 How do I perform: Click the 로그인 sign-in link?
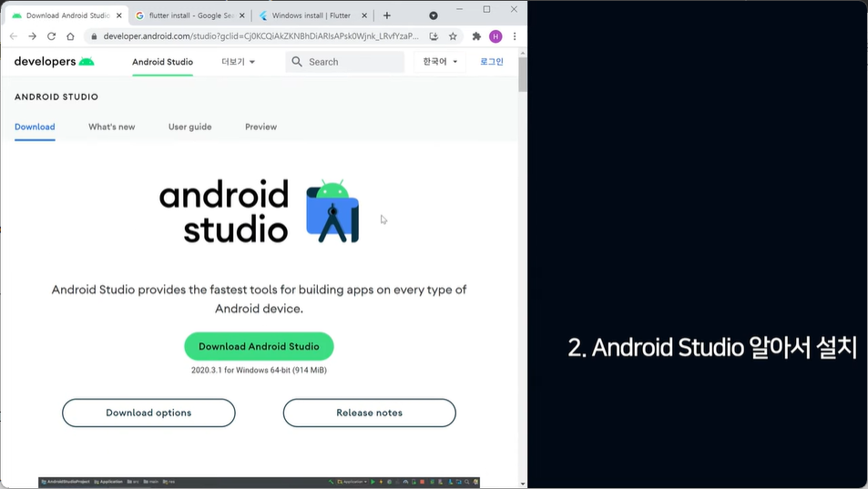click(492, 62)
